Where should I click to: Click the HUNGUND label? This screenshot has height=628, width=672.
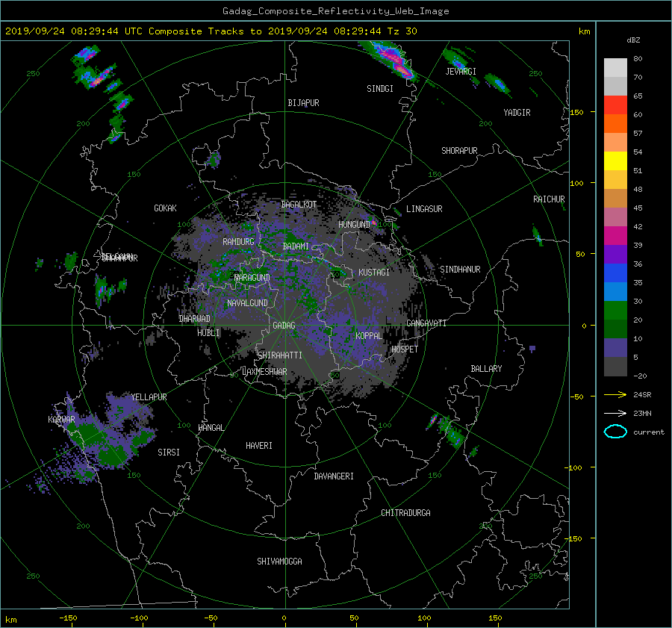[354, 225]
